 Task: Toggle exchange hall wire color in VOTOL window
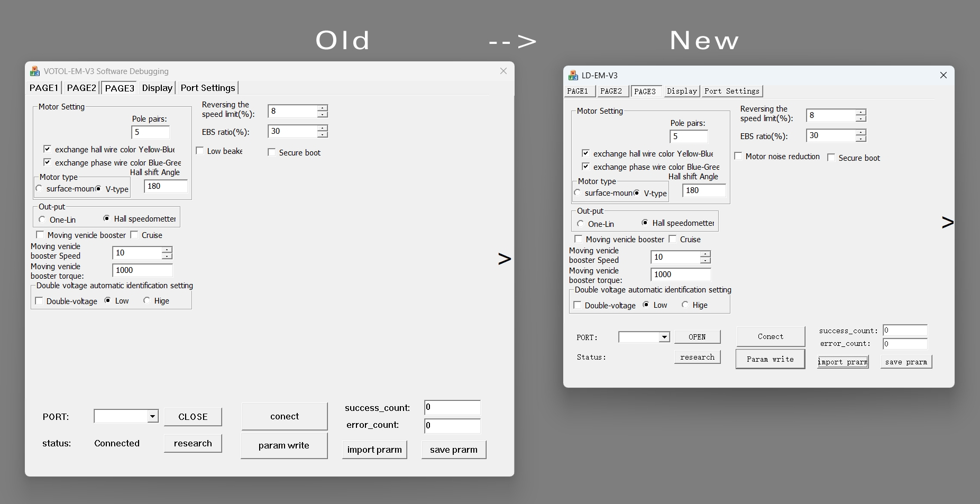47,149
